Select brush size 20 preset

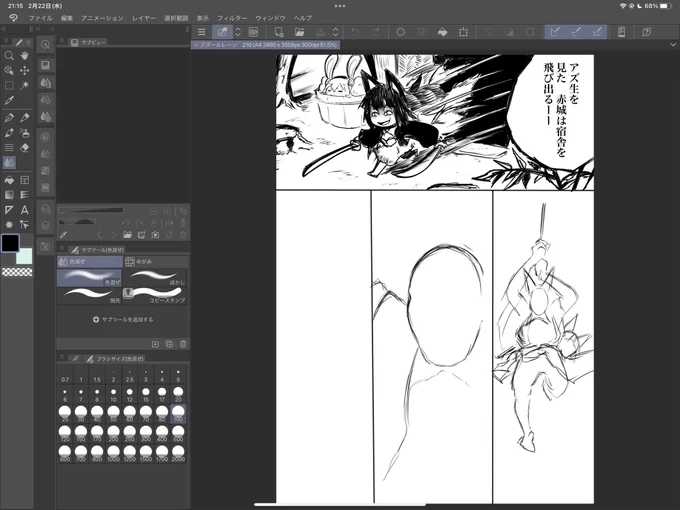point(178,394)
